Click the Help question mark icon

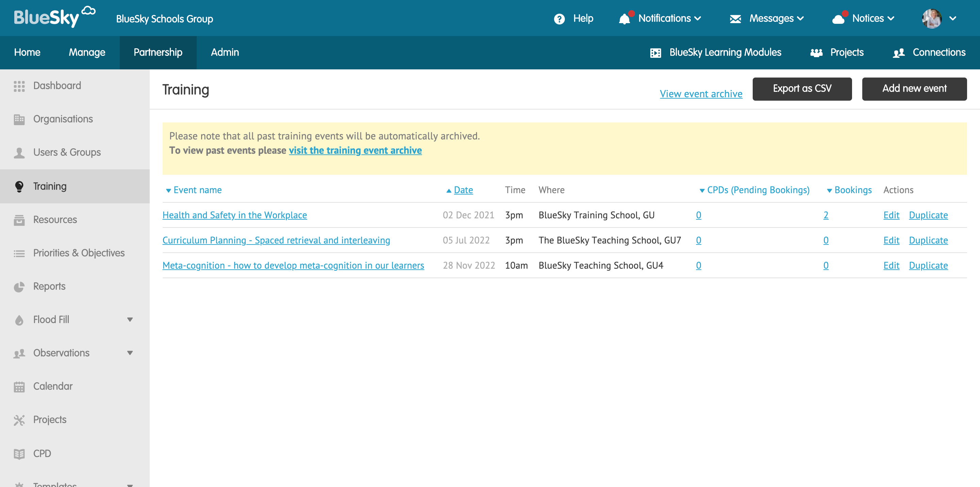(x=559, y=19)
